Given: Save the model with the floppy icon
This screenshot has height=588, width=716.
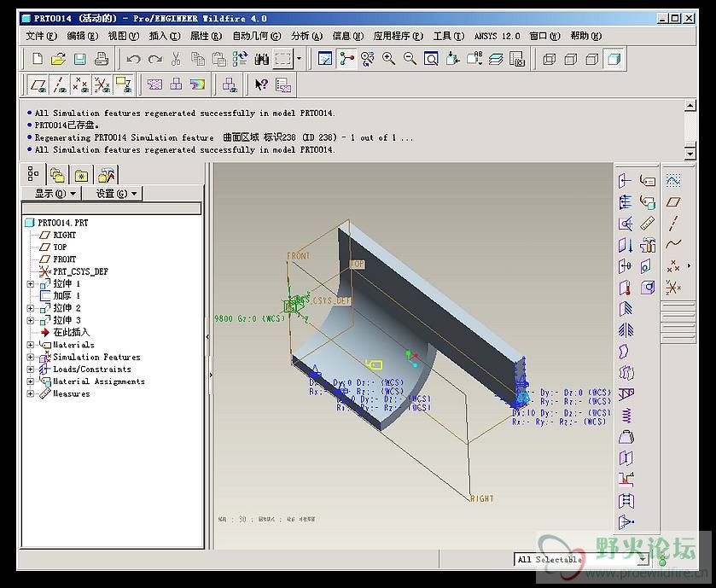Looking at the screenshot, I should [80, 59].
